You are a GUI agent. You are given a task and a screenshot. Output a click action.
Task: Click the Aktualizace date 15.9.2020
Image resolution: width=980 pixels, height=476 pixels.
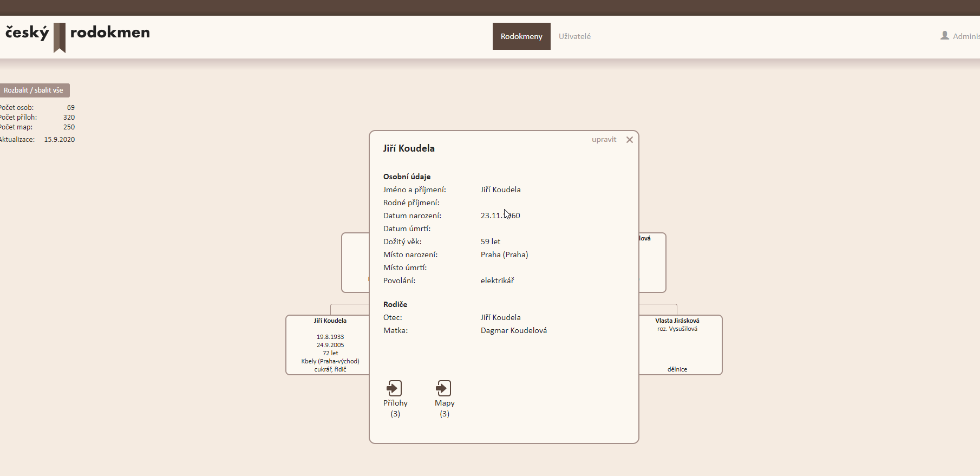(x=60, y=140)
